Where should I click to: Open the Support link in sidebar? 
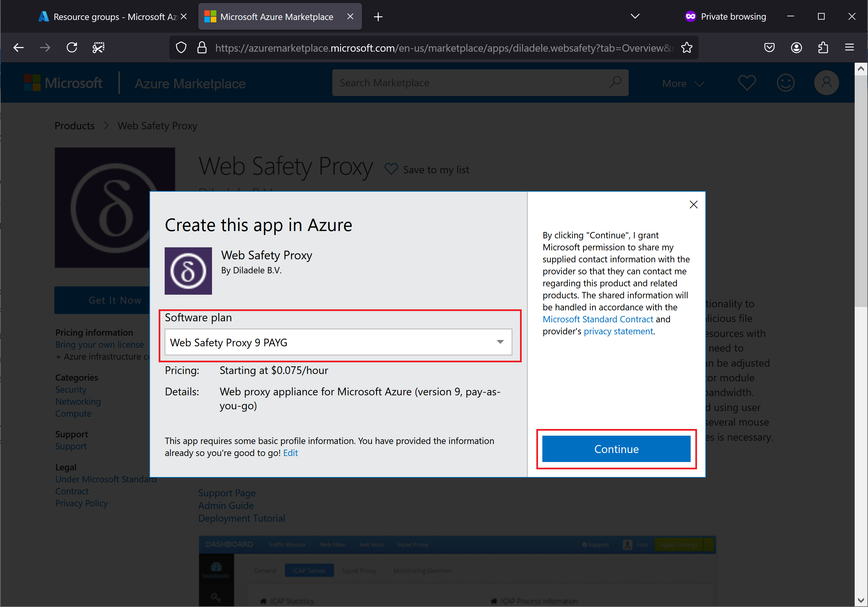(x=71, y=446)
